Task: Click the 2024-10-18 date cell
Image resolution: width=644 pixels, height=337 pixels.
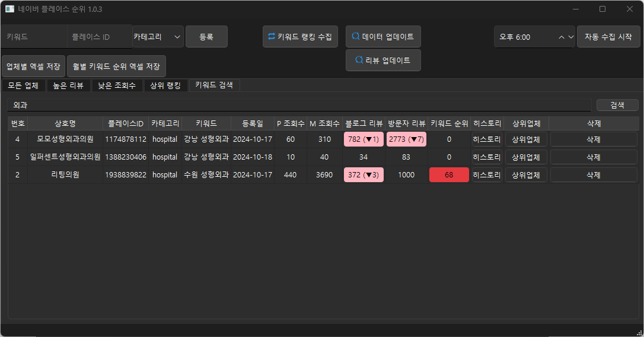Action: [x=253, y=157]
